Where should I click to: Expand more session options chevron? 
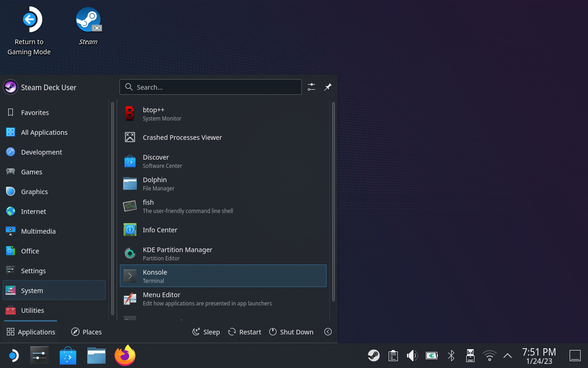pos(328,332)
